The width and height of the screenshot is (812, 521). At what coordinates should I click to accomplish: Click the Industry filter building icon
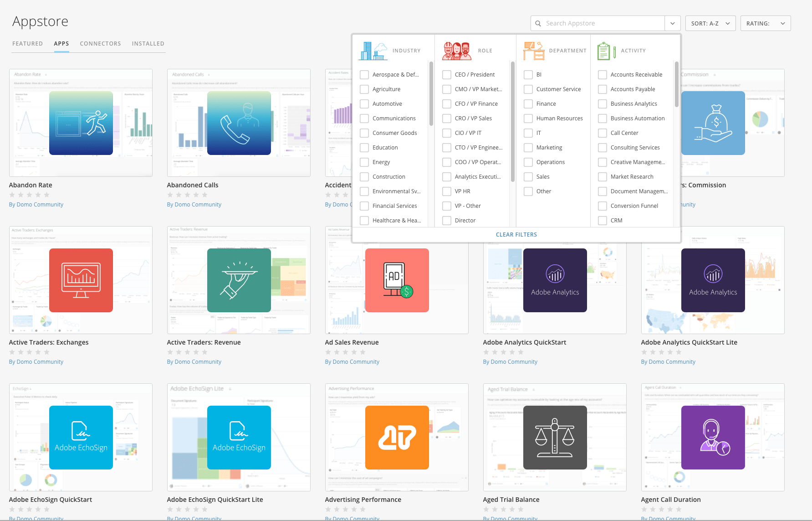(373, 50)
